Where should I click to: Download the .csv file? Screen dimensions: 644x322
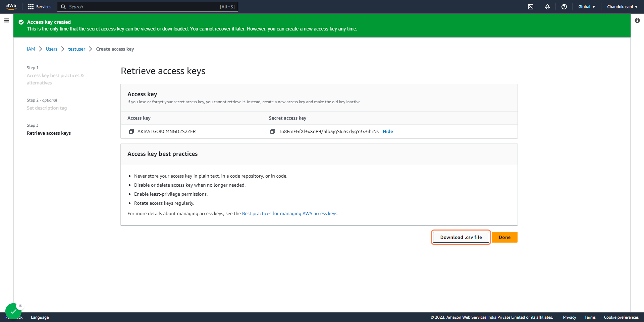coord(461,237)
